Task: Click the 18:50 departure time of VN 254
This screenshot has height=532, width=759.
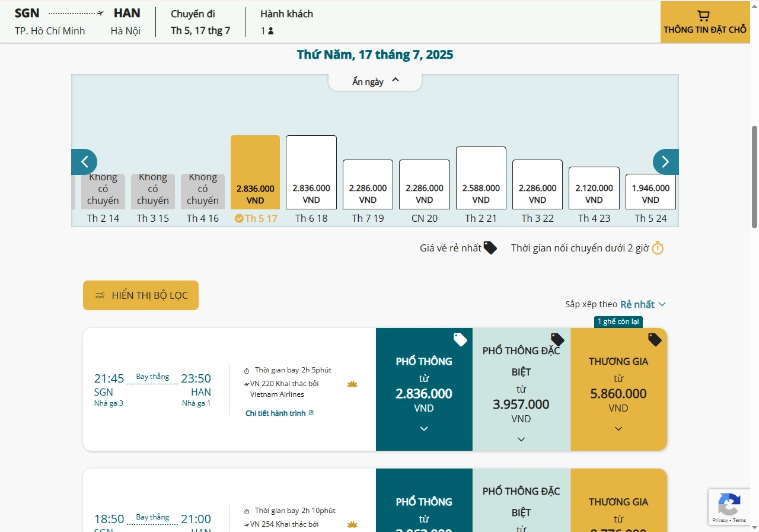Action: point(109,519)
